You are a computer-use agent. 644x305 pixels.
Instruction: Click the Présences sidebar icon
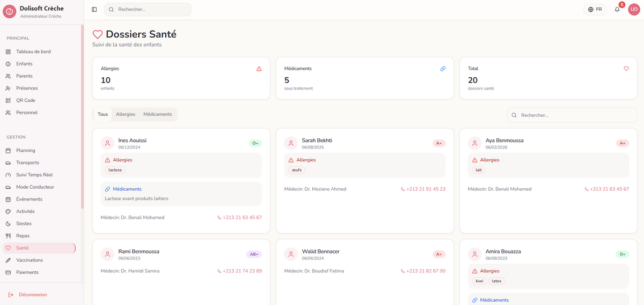tap(8, 88)
